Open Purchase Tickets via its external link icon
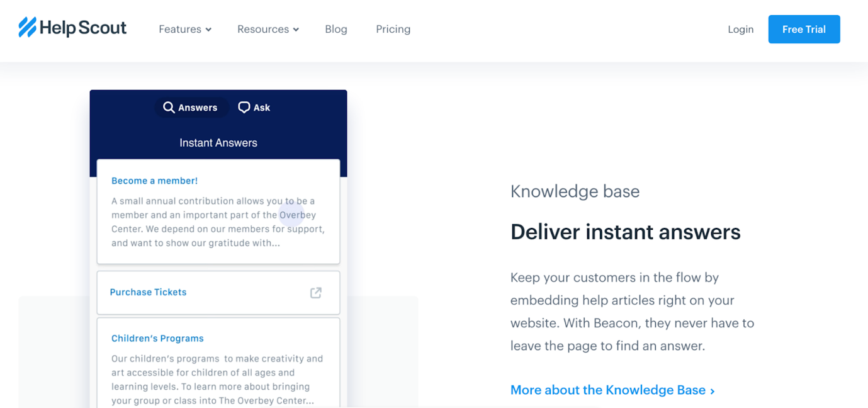 point(315,292)
